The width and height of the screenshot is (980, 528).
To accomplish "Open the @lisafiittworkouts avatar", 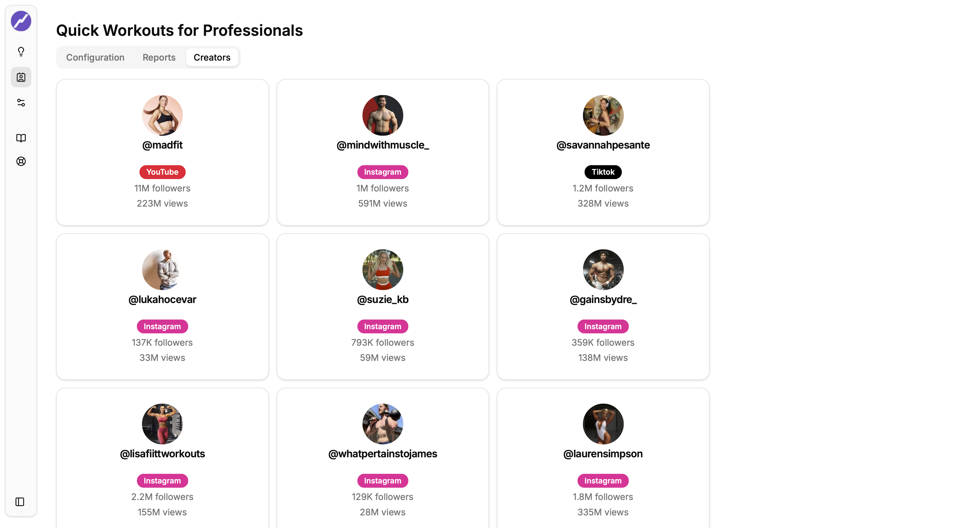I will (162, 424).
